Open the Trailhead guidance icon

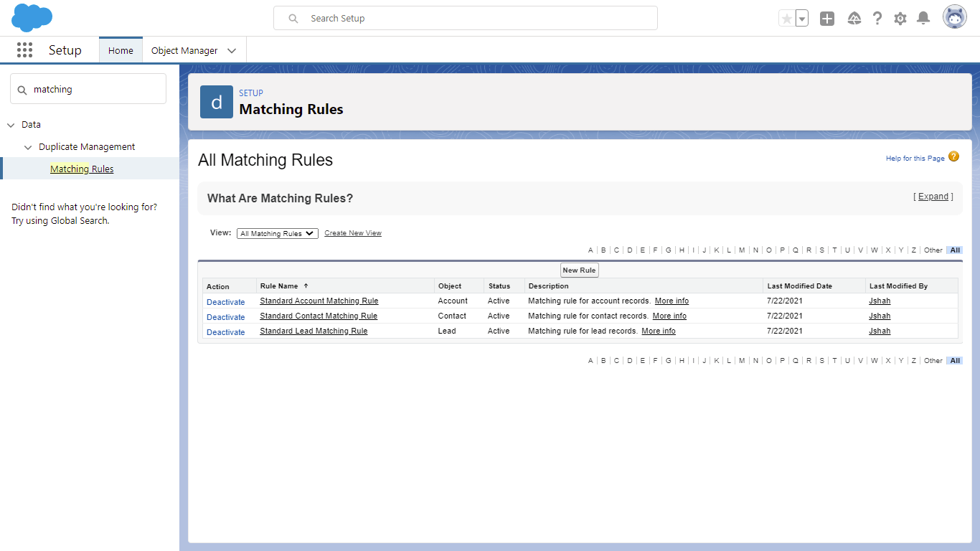point(854,19)
